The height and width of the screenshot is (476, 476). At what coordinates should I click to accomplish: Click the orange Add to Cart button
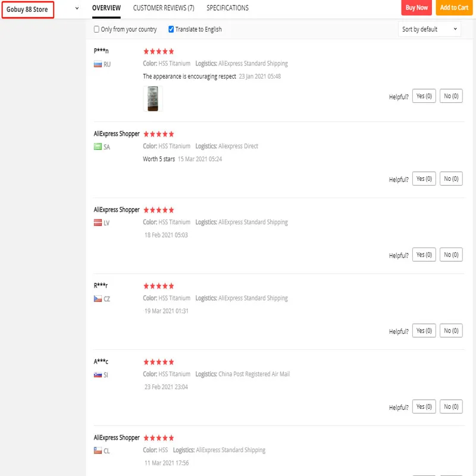point(454,8)
